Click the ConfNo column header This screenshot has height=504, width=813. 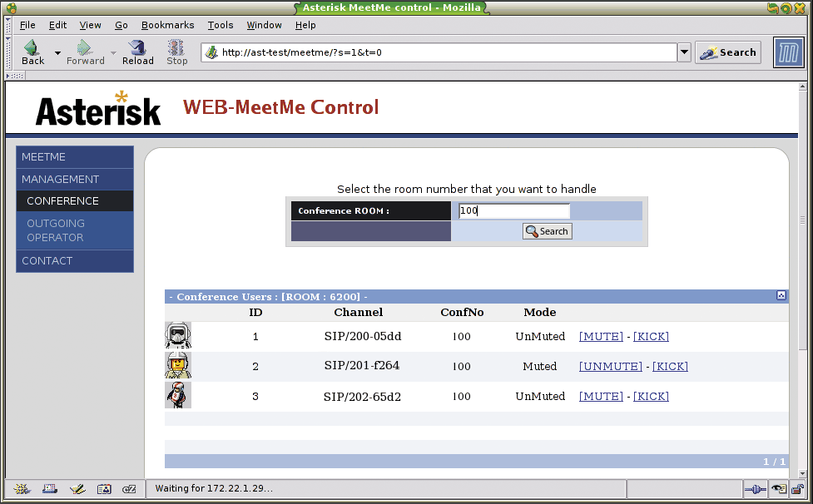tap(462, 312)
